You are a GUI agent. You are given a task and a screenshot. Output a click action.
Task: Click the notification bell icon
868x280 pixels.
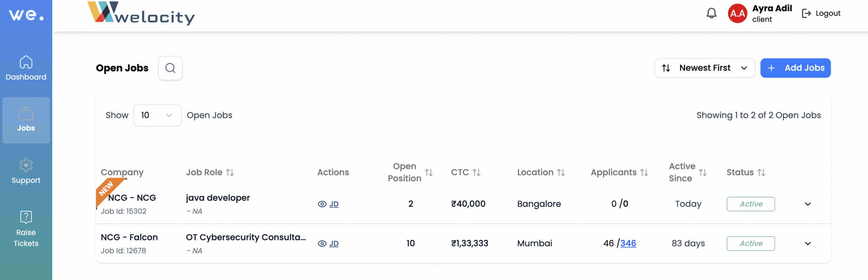coord(711,14)
